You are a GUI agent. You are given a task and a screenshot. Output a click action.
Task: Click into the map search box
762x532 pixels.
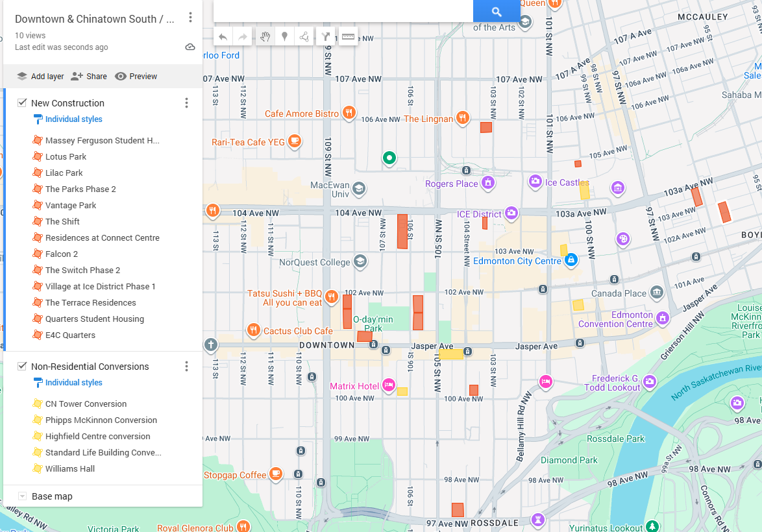tap(343, 10)
